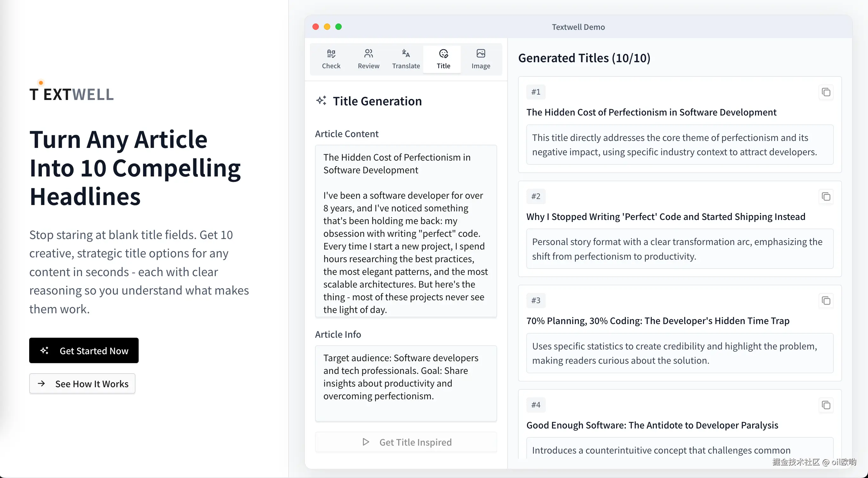Select the Translate tab
The image size is (868, 478).
406,59
